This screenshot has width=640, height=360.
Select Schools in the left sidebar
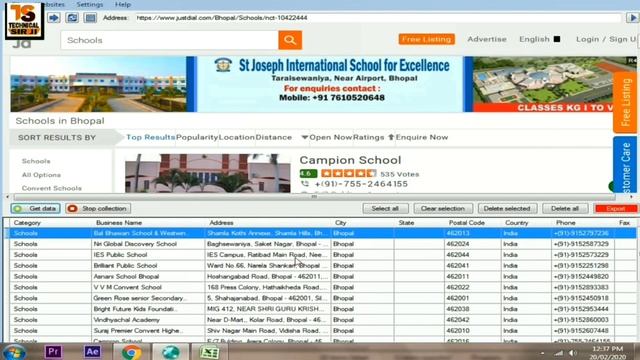tap(36, 161)
